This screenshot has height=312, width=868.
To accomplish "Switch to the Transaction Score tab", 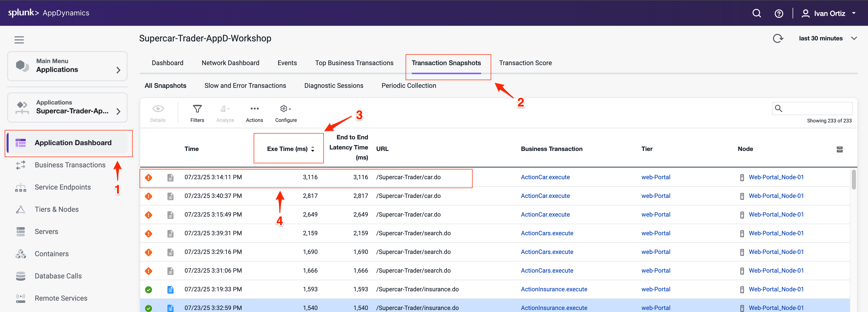I will tap(525, 63).
